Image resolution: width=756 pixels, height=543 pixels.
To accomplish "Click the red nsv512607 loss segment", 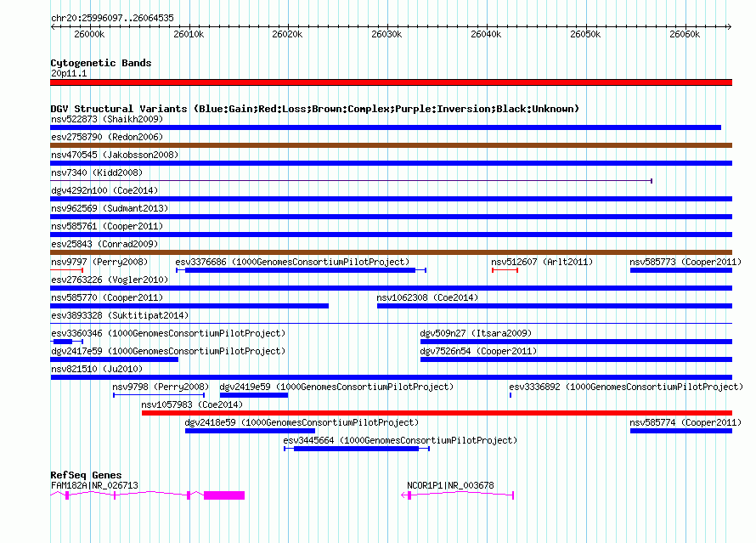I will pos(505,270).
